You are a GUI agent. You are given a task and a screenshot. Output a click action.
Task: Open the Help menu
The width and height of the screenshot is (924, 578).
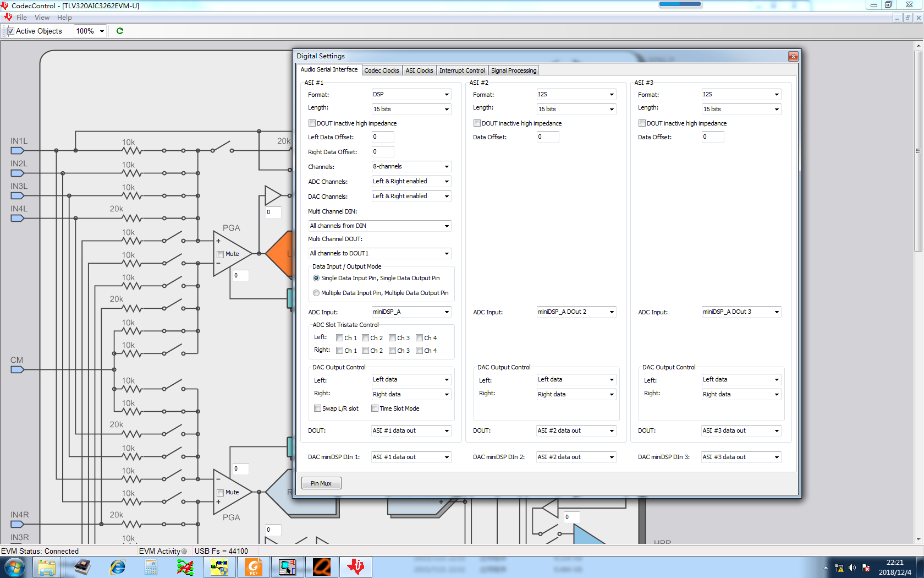64,18
